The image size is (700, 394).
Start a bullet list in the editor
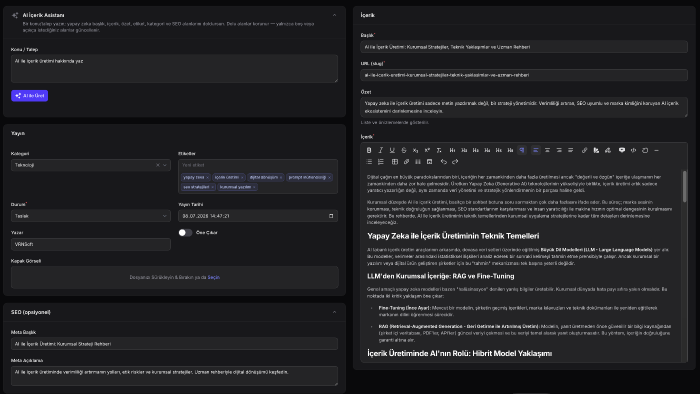click(369, 162)
